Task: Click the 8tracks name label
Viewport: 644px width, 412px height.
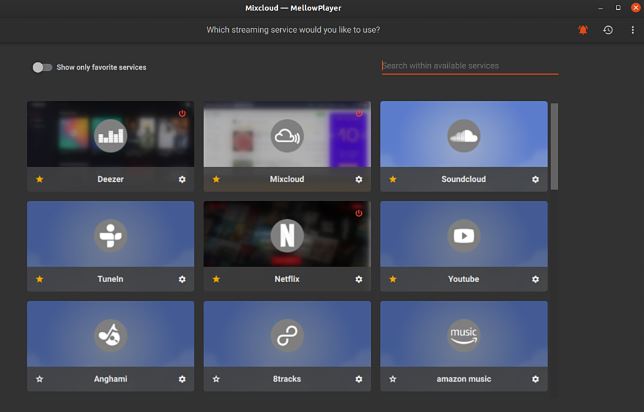Action: tap(287, 379)
